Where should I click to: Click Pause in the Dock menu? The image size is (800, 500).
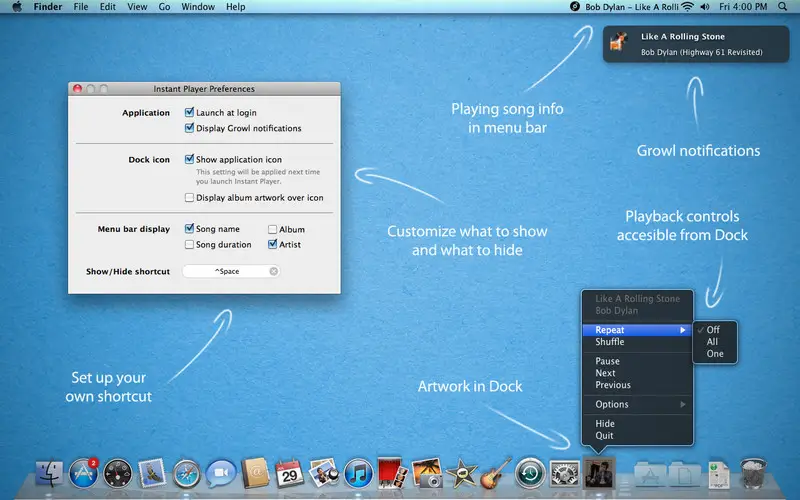click(637, 361)
